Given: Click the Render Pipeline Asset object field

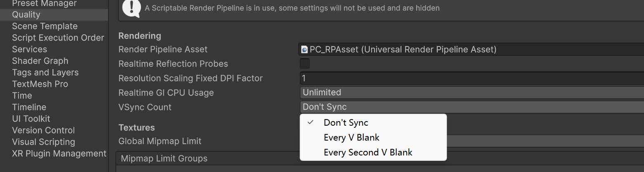Looking at the screenshot, I should (x=470, y=50).
